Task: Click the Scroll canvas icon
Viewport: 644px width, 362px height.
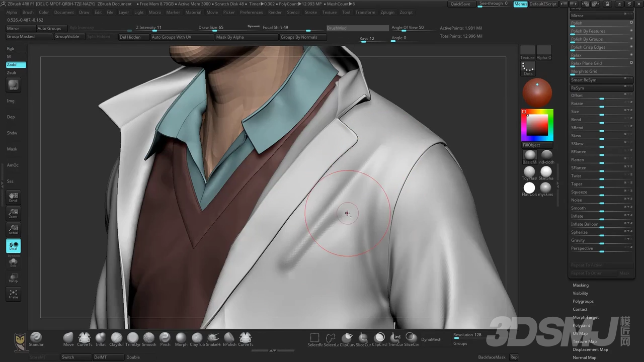Action: (x=13, y=197)
